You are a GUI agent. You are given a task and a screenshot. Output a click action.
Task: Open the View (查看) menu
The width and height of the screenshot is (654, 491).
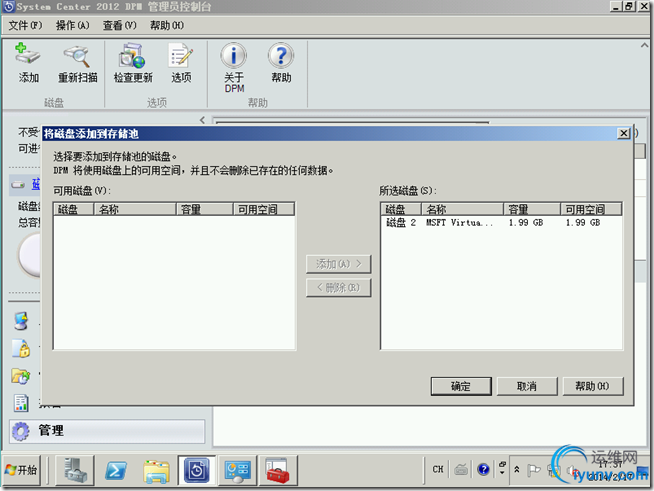120,25
